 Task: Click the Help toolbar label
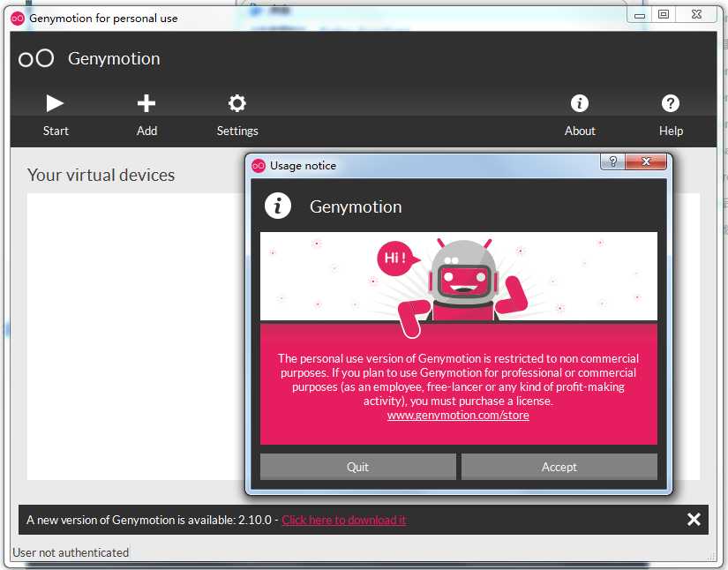[x=671, y=131]
